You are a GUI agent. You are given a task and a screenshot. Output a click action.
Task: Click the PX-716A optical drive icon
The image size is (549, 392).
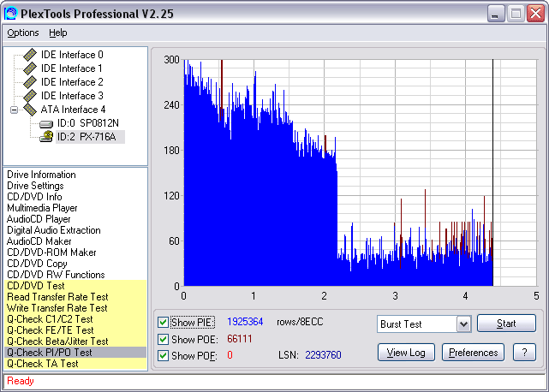pos(46,136)
